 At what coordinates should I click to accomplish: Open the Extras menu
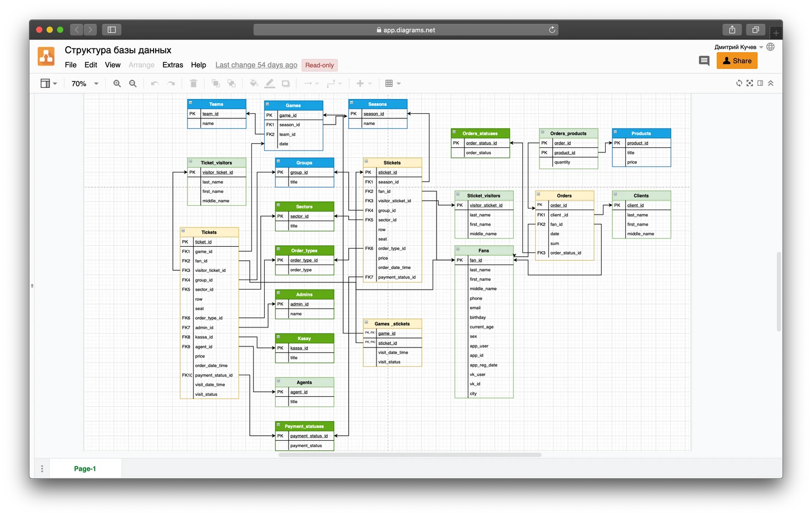point(172,65)
